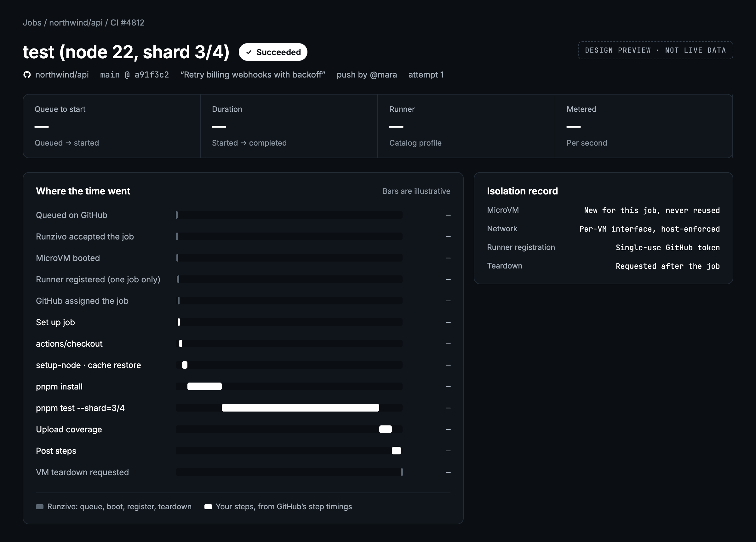Click the Post steps timeline bar
756x542 pixels.
(x=396, y=451)
